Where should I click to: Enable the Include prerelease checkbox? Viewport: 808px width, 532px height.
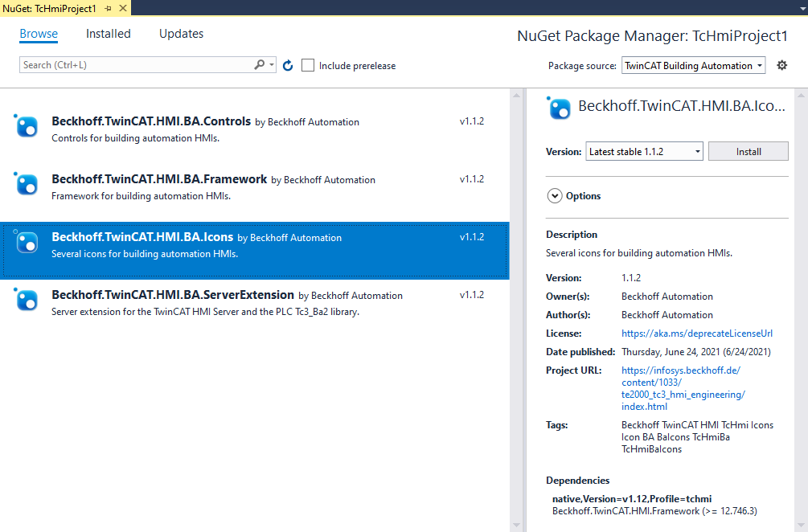pos(308,65)
